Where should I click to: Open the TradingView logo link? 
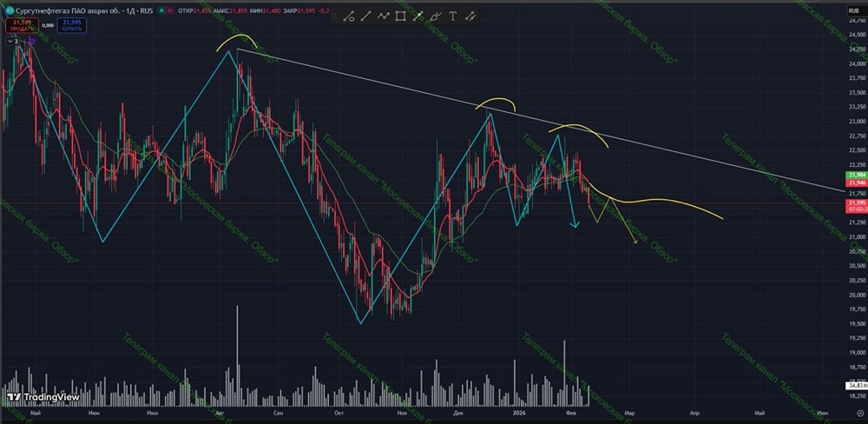point(43,397)
